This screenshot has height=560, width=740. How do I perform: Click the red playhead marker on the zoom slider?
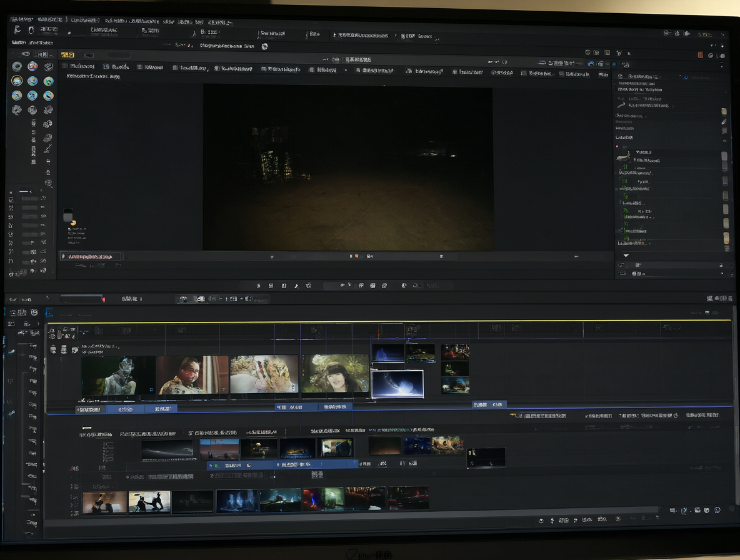coord(103,299)
